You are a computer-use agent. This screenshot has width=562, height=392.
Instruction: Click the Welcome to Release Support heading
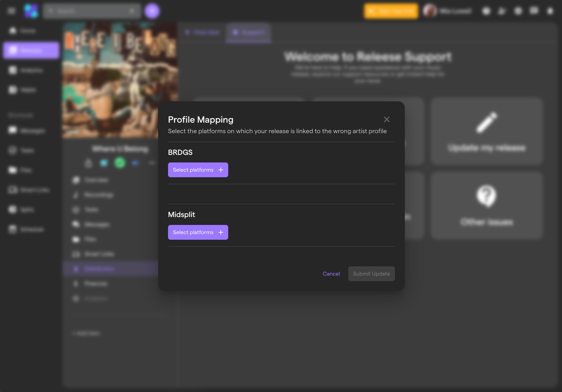click(x=368, y=57)
